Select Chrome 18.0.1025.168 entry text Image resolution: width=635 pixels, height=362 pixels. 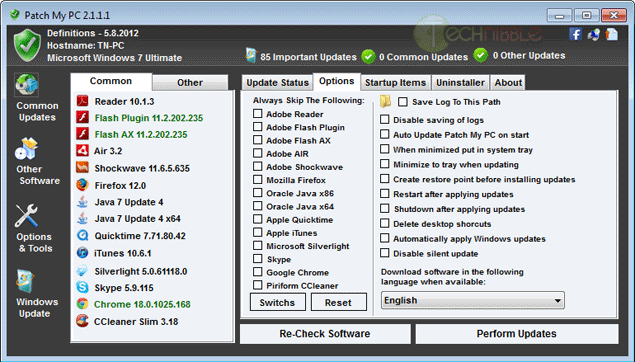(142, 304)
